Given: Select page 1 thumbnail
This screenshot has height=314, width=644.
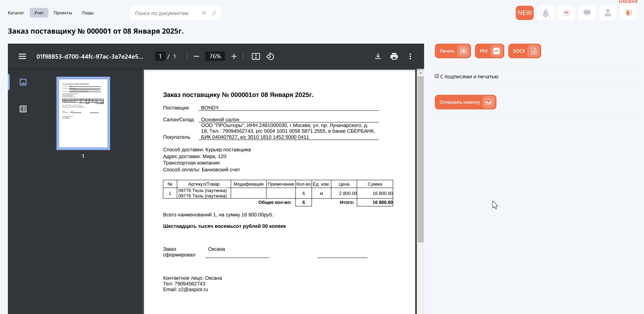Looking at the screenshot, I should tap(83, 113).
